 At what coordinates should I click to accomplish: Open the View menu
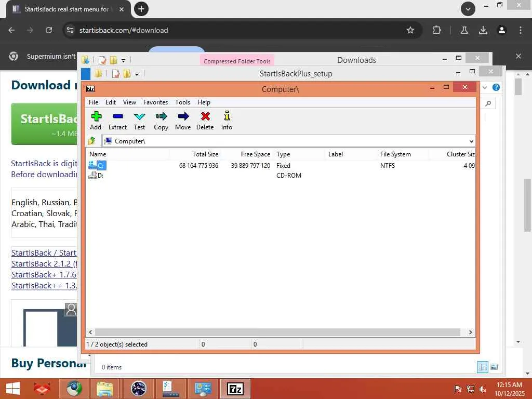(129, 102)
